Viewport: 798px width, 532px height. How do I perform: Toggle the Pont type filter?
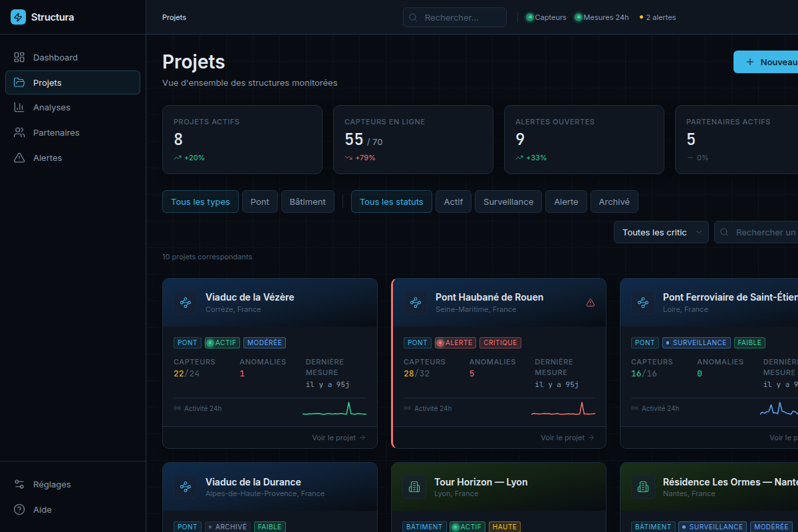tap(260, 201)
